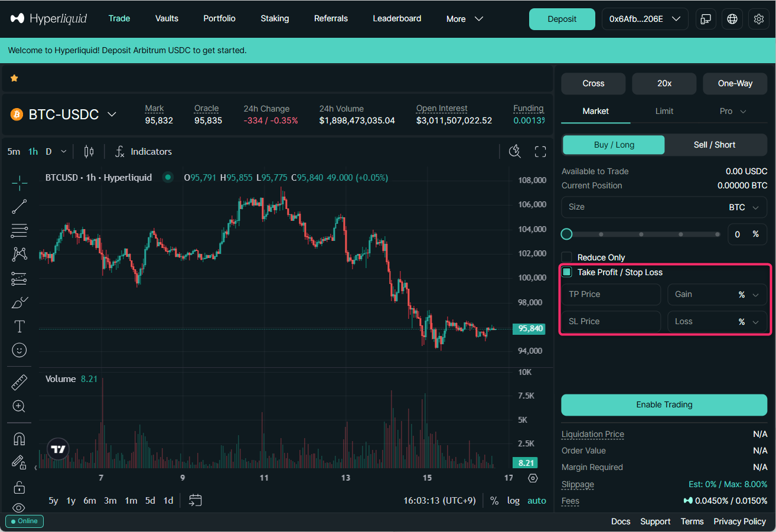The image size is (776, 532).
Task: Select the ruler measure tool
Action: (x=19, y=382)
